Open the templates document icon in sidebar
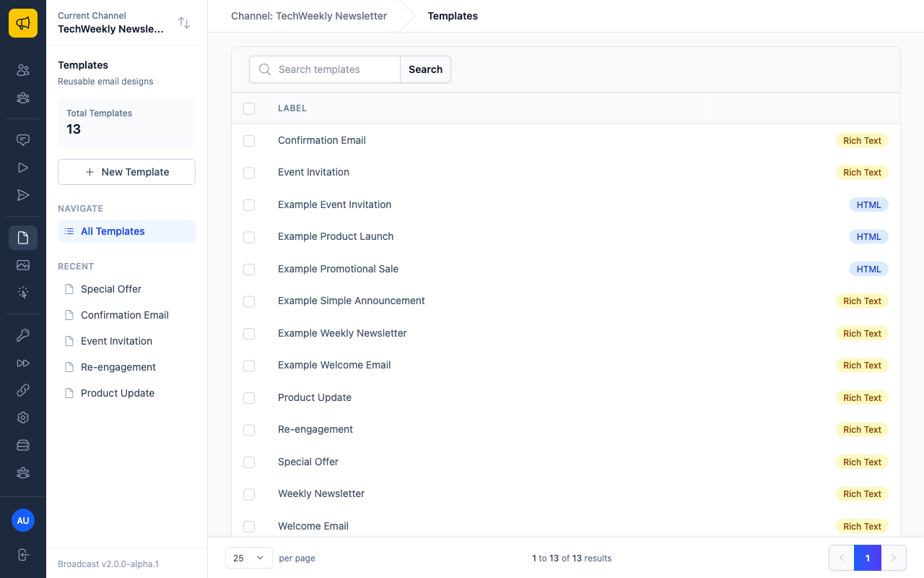The width and height of the screenshot is (924, 578). 23,238
